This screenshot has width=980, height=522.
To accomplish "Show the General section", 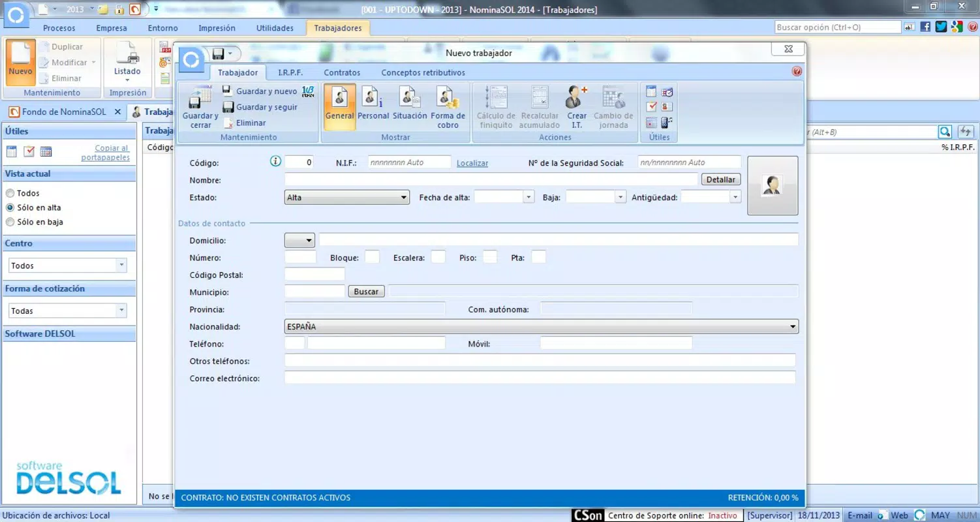I will pyautogui.click(x=339, y=106).
